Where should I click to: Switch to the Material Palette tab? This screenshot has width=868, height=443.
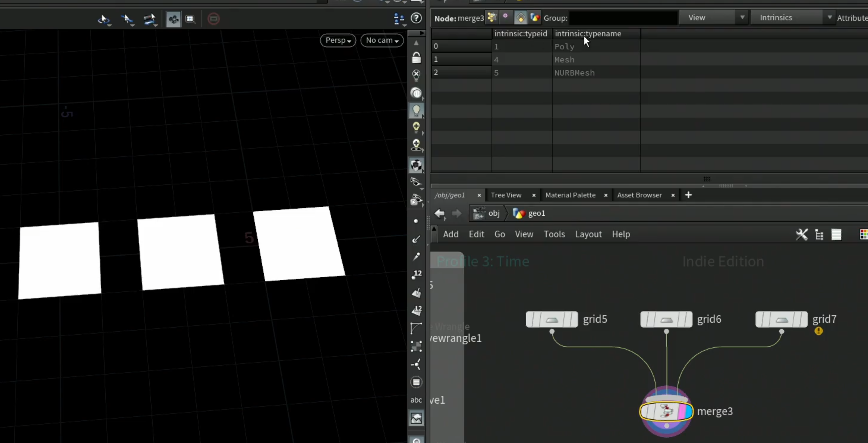tap(570, 195)
